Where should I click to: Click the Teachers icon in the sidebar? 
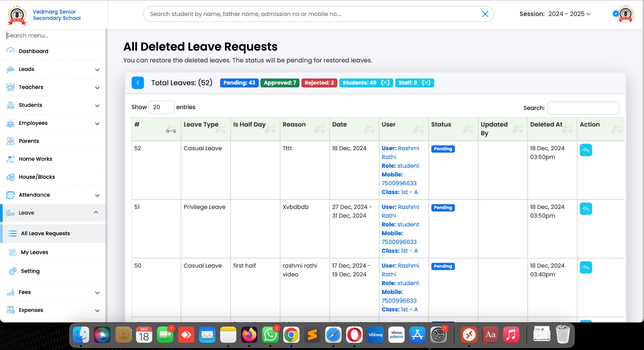pyautogui.click(x=10, y=87)
